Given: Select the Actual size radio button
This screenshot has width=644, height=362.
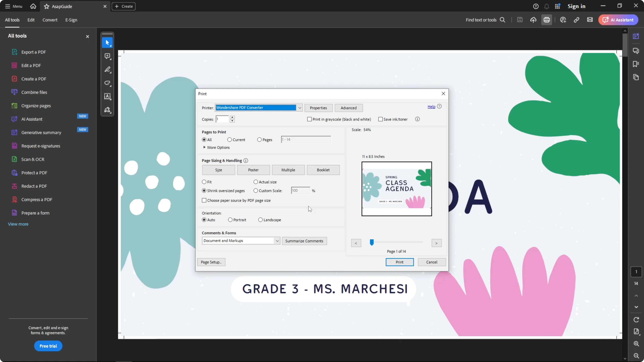Looking at the screenshot, I should pos(255,182).
